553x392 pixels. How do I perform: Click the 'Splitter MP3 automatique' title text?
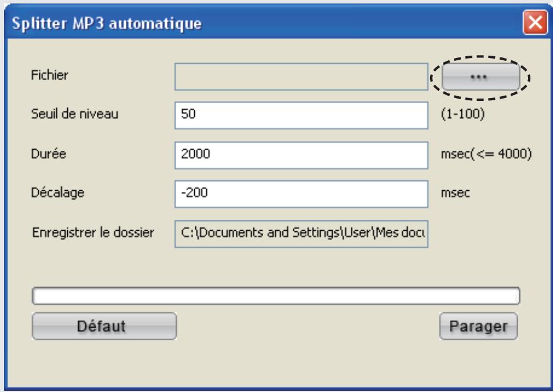pos(107,24)
